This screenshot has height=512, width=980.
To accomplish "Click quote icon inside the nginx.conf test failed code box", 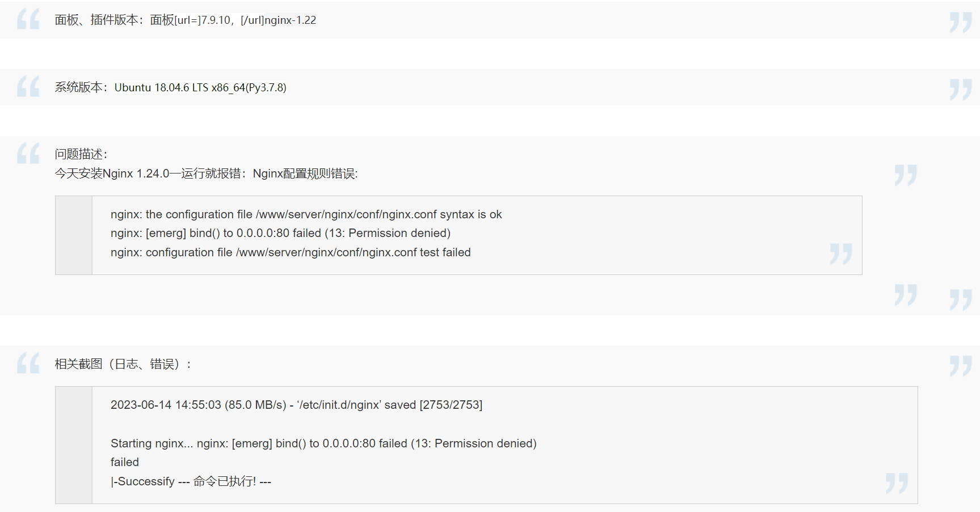I will (841, 254).
